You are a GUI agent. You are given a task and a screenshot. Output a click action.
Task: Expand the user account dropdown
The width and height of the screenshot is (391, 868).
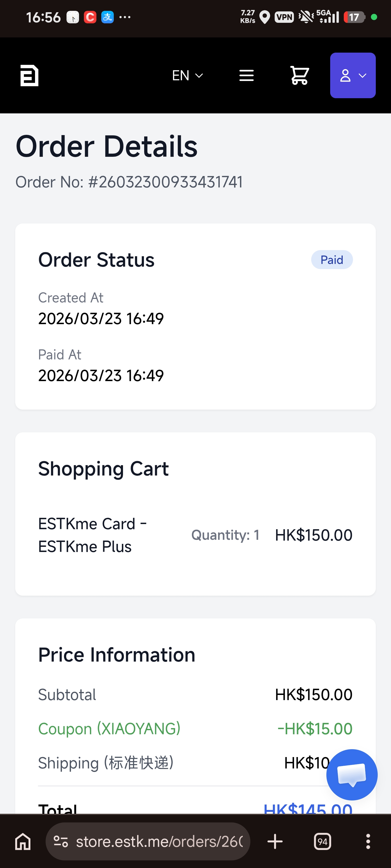352,75
